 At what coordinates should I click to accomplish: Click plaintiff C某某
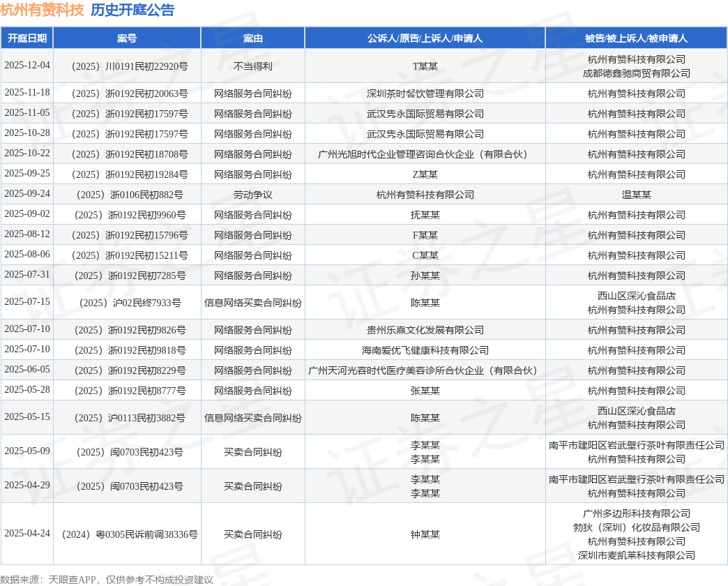point(425,255)
